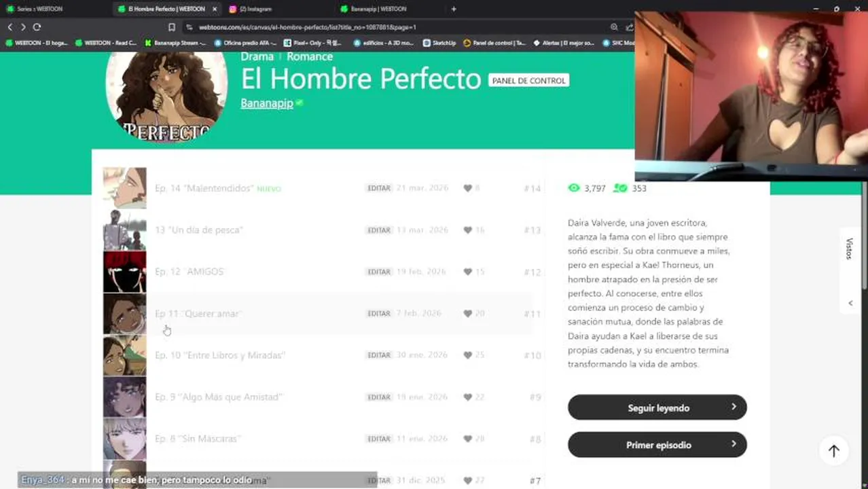
Task: Click the Ep. 9 Algo Más que Amistad thumbnail
Action: point(124,397)
